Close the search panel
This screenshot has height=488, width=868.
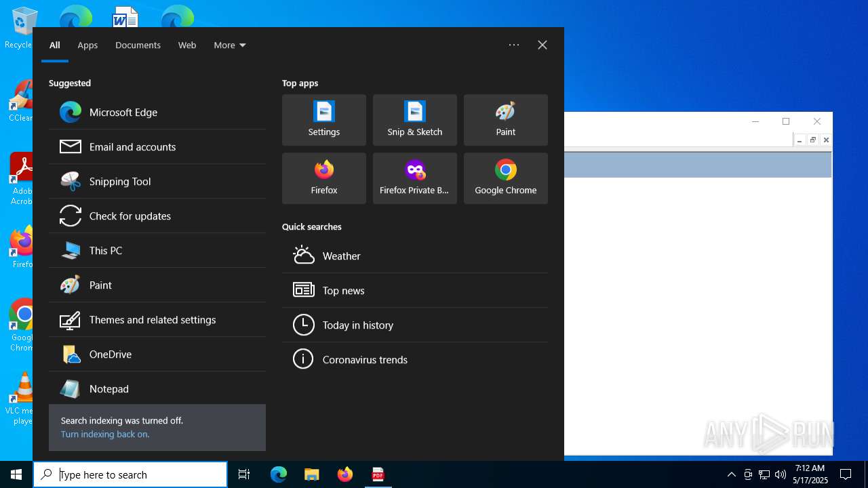point(542,45)
